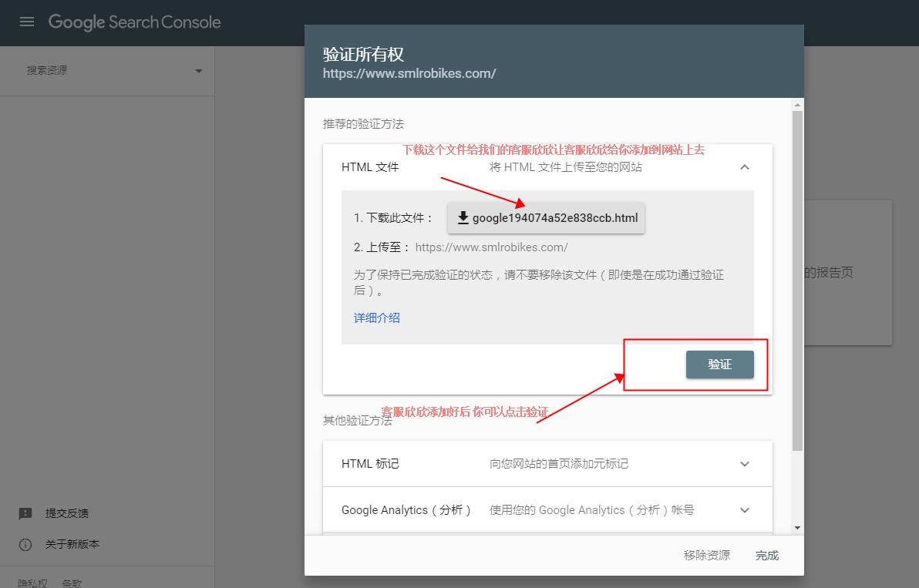Select 关于新版本 in the sidebar
Viewport: 919px width, 588px height.
click(x=72, y=544)
